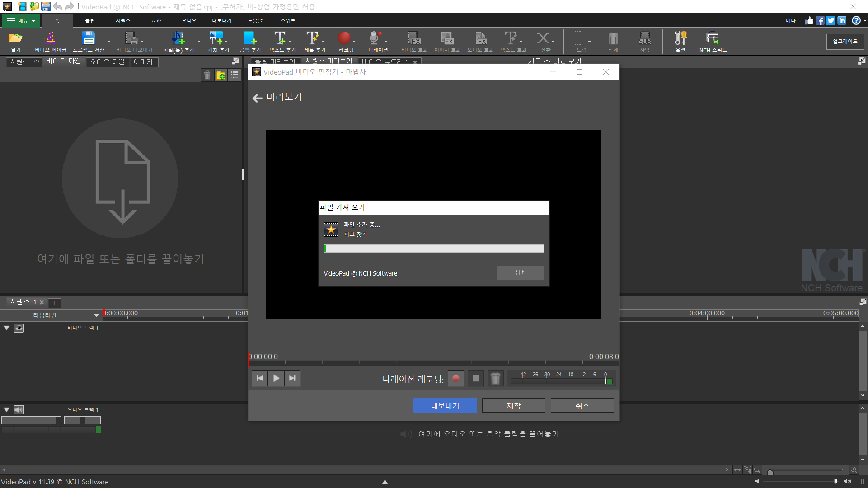Click the 비디오 메이커 wizard icon
868x488 pixels.
pyautogui.click(x=50, y=38)
